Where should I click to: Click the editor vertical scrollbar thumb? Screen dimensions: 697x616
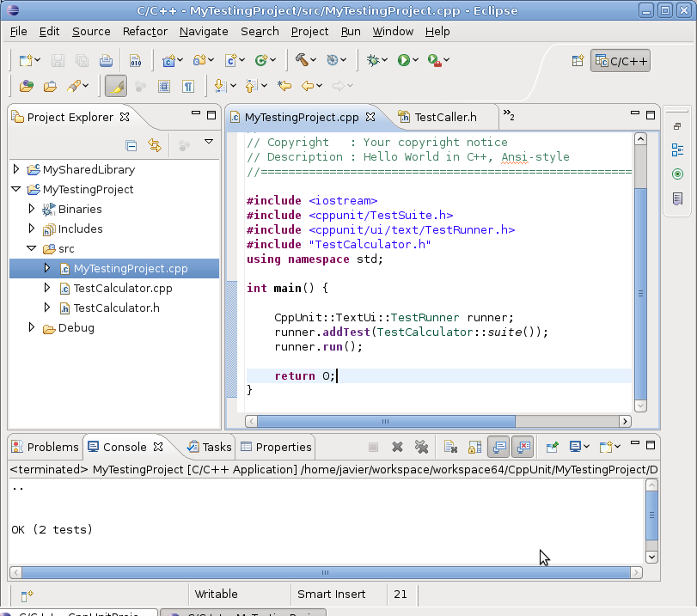tap(640, 293)
